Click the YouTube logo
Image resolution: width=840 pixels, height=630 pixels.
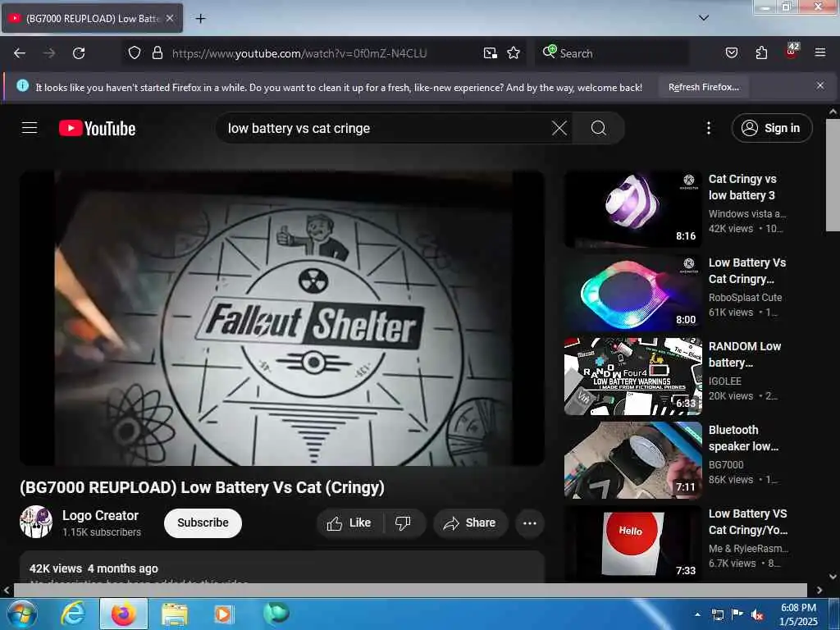tap(97, 129)
